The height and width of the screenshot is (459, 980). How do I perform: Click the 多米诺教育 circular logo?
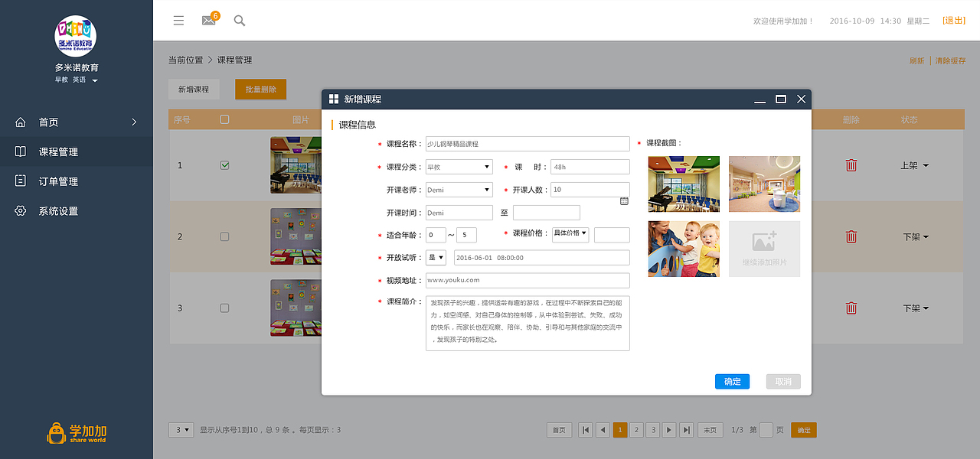tap(74, 36)
